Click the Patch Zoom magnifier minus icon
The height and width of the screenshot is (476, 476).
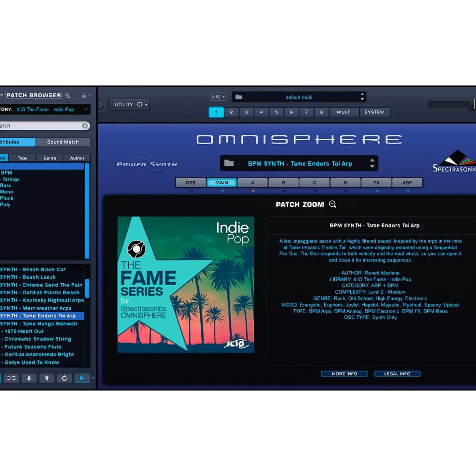click(332, 204)
